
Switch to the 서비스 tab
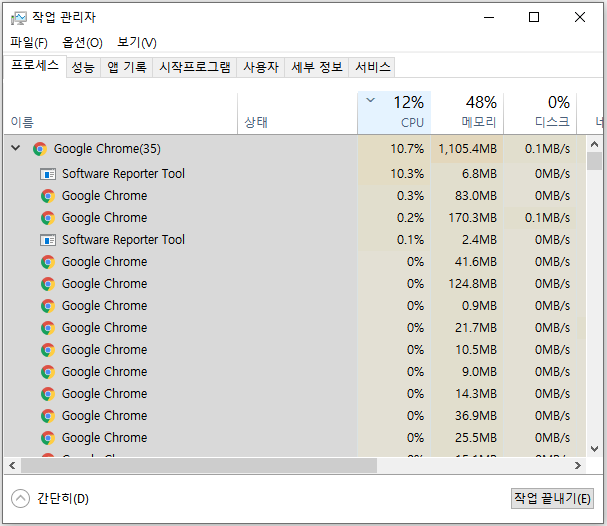pos(372,67)
